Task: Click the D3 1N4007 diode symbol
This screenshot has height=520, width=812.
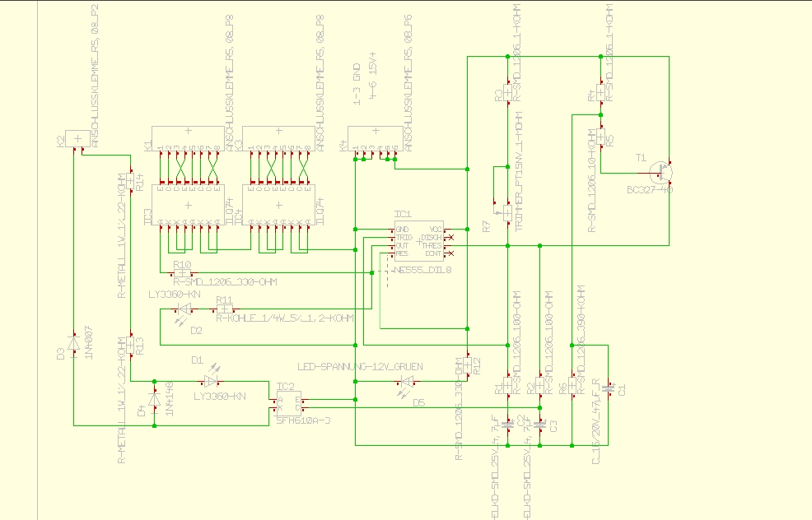Action: tap(73, 344)
